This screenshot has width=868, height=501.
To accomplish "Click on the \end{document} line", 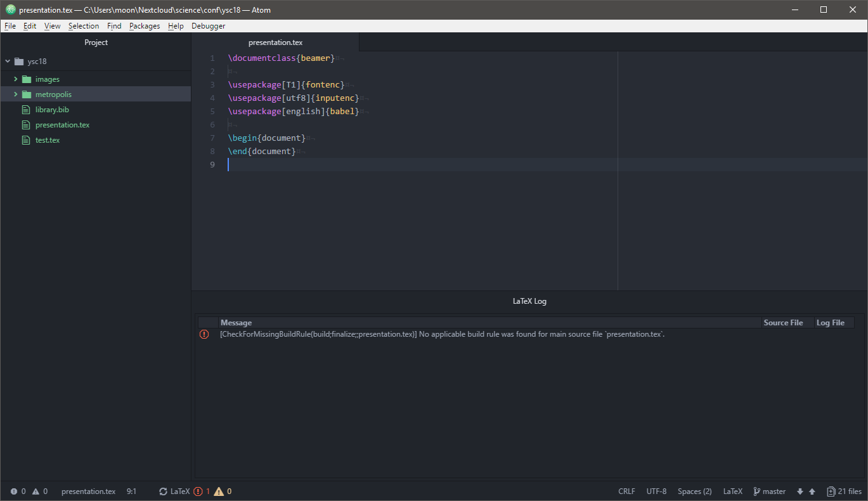I will tap(262, 152).
